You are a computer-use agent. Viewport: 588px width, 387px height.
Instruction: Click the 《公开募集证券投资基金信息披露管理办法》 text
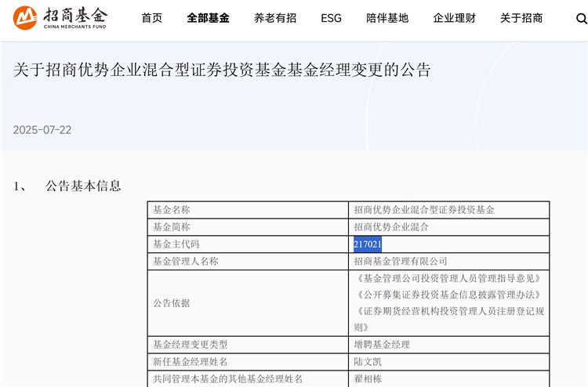pyautogui.click(x=448, y=295)
